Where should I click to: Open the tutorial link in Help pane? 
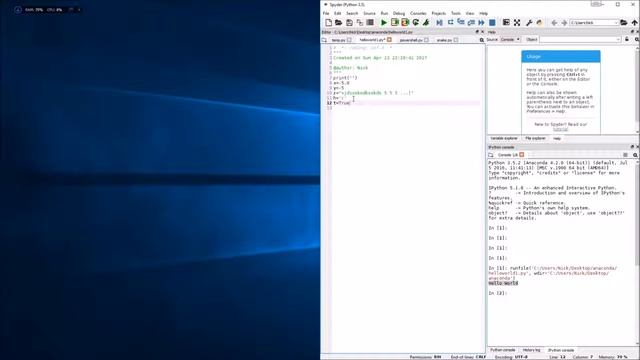click(x=560, y=129)
